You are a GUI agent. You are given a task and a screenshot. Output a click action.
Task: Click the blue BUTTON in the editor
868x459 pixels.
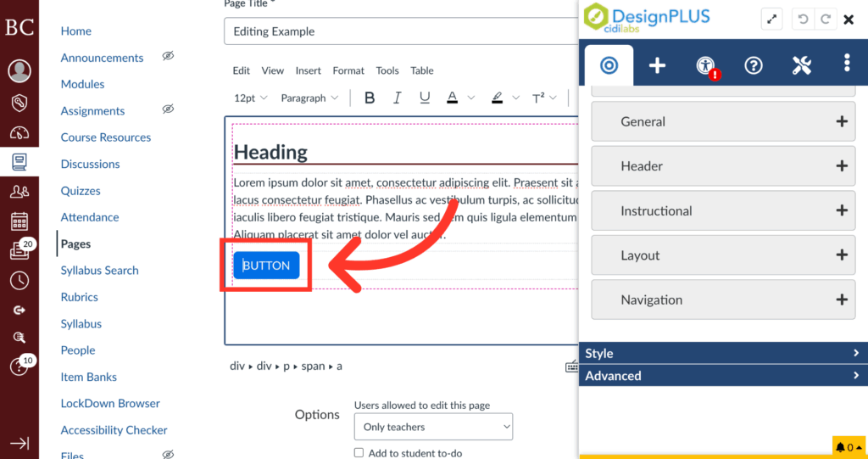click(266, 266)
